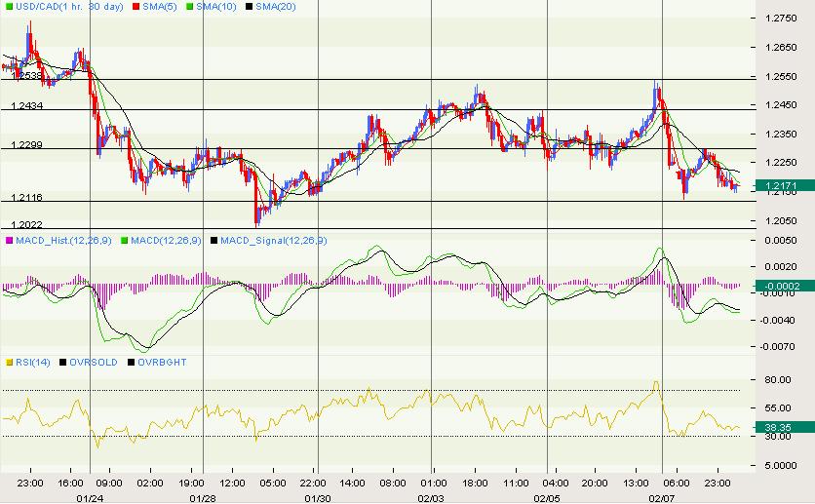Click the 1.2116 support level label

[26, 198]
